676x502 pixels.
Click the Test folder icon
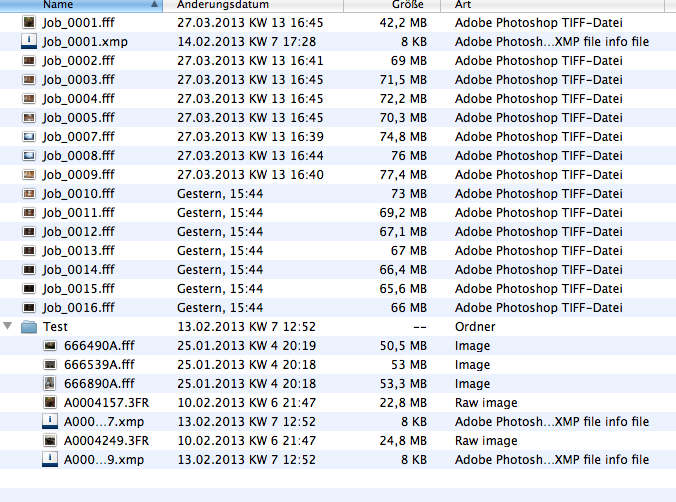(29, 327)
